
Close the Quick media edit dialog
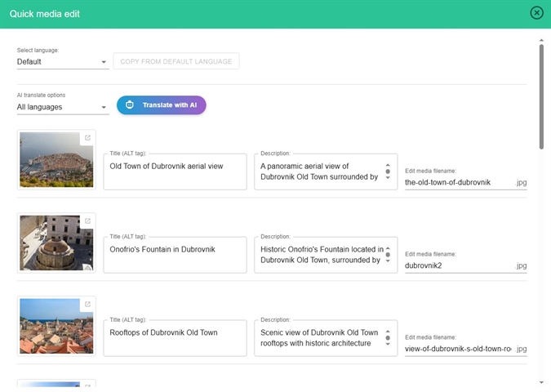pos(536,13)
